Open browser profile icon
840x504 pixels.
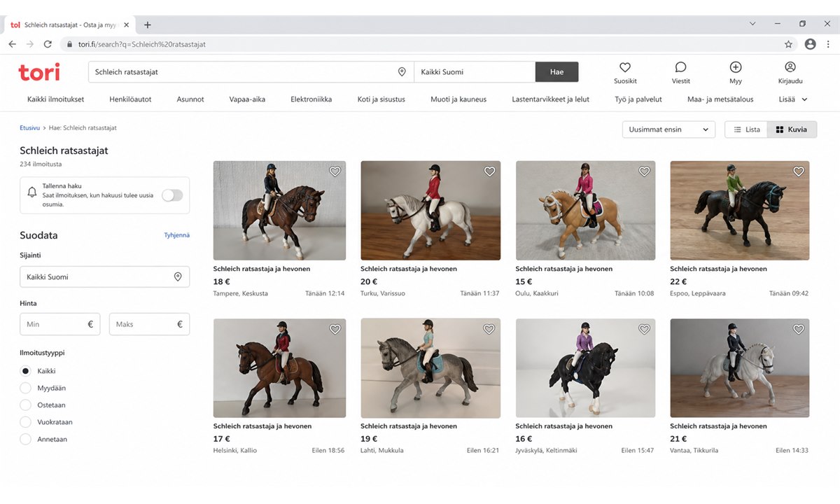coord(810,44)
